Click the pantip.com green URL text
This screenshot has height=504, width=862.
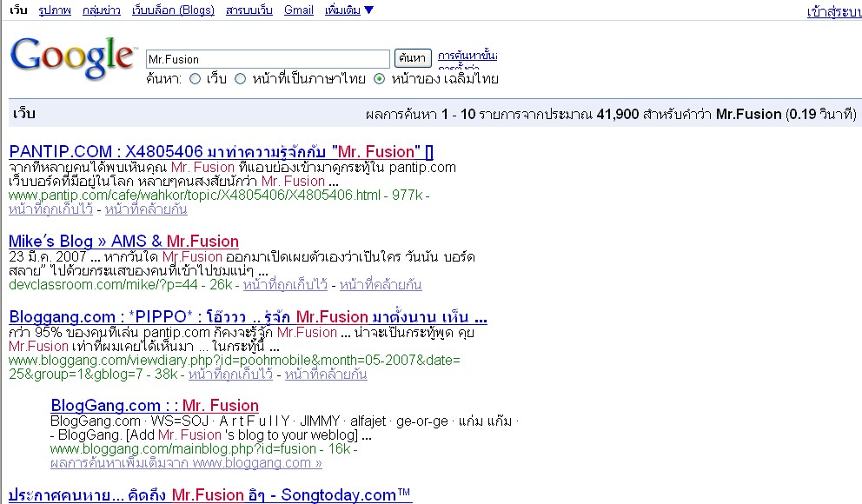195,196
